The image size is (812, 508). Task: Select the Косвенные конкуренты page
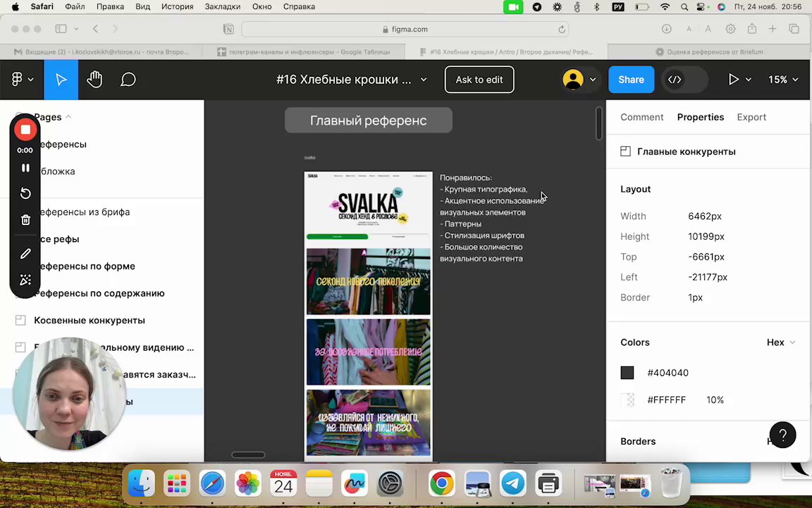click(90, 320)
